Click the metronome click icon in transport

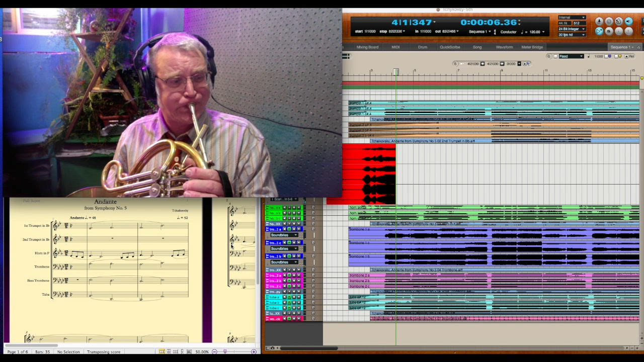619,22
